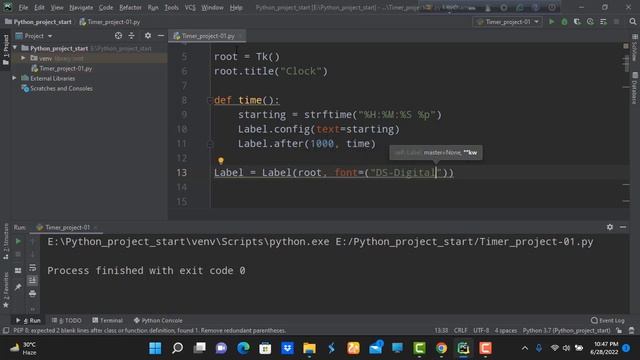Open the File menu
This screenshot has height=360, width=640.
click(x=23, y=7)
